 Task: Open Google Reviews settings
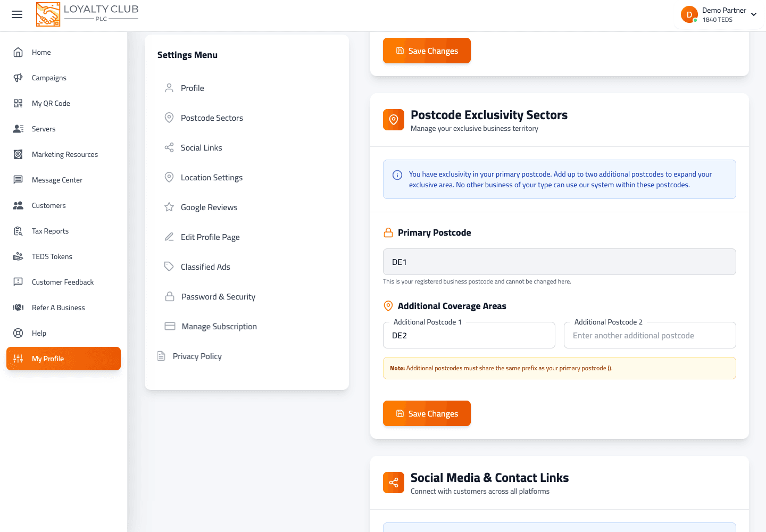(247, 207)
